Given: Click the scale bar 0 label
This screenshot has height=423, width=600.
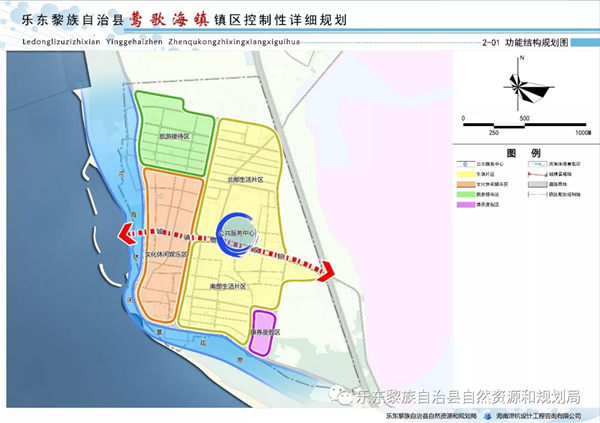Looking at the screenshot, I should (x=463, y=118).
